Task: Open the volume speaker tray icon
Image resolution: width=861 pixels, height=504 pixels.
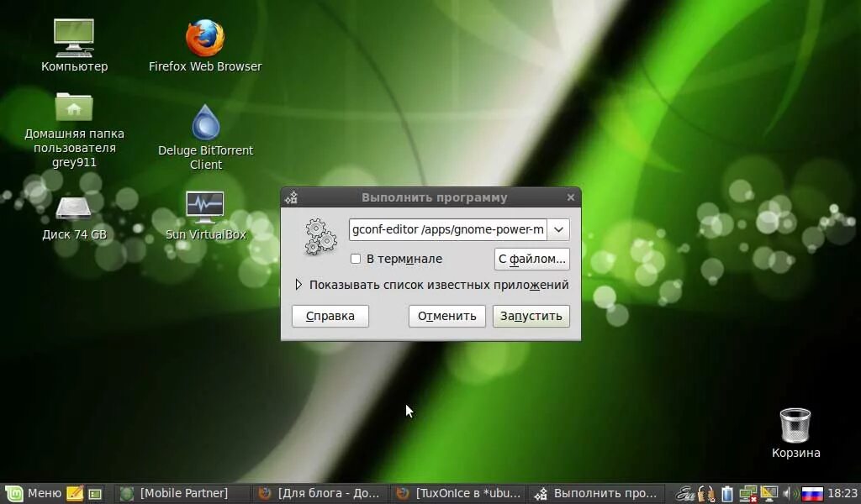Action: pos(790,494)
